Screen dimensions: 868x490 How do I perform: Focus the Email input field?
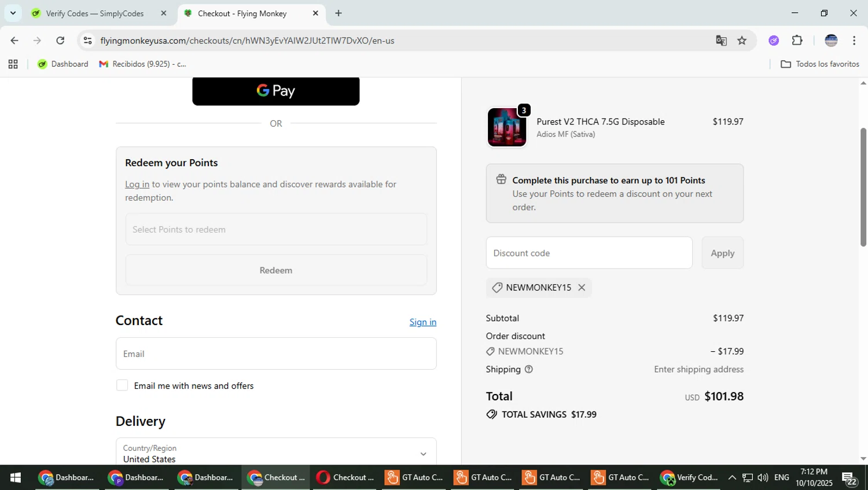[276, 353]
